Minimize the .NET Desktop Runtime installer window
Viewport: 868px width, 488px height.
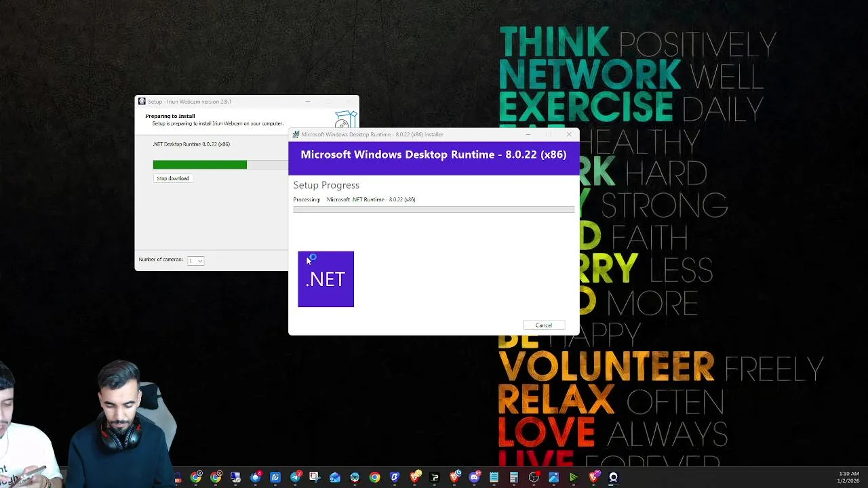coord(528,134)
